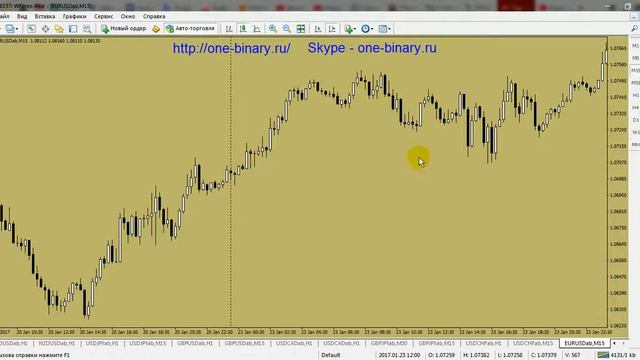This screenshot has width=640, height=360.
Task: Open the profiles dropdown in the toolbar
Action: [11, 29]
